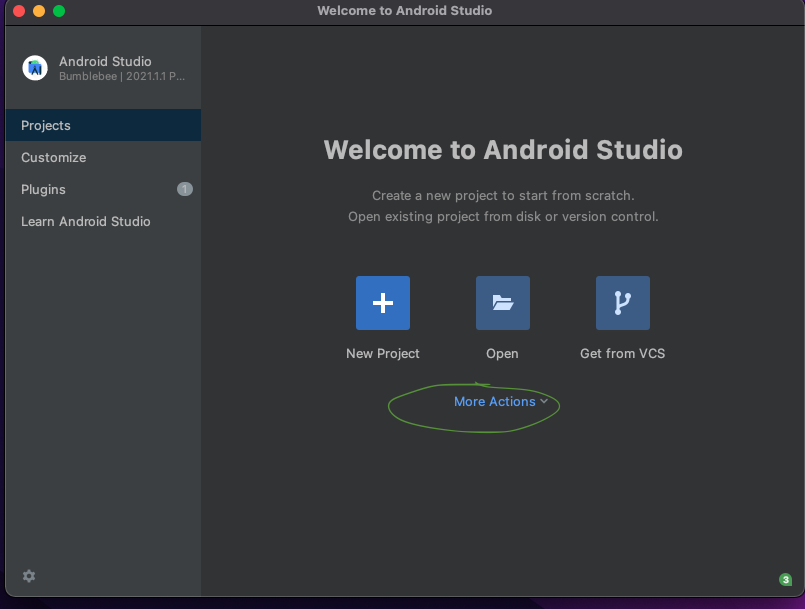Click the Android Studio logo icon
The width and height of the screenshot is (805, 609).
[35, 68]
